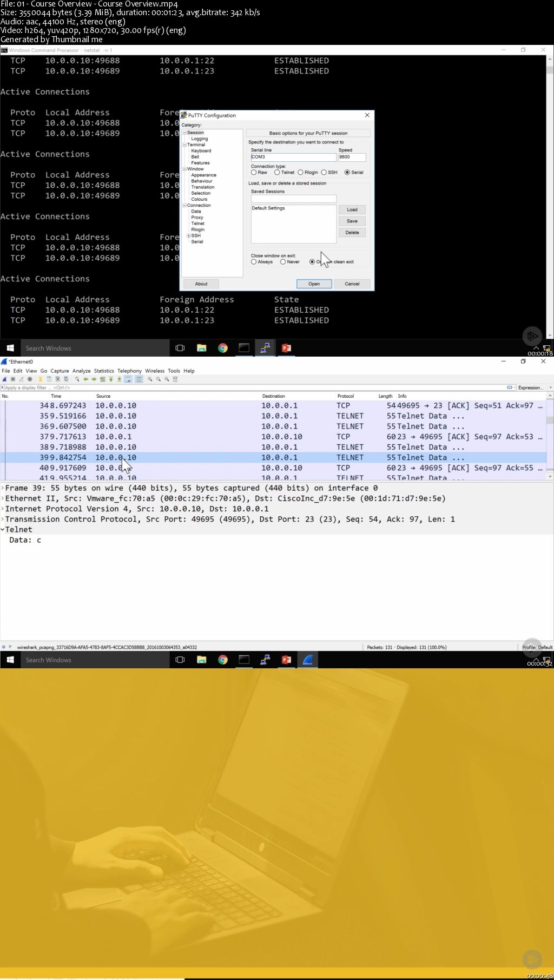Click the Load session button
Screen dimensions: 554x980
point(352,209)
